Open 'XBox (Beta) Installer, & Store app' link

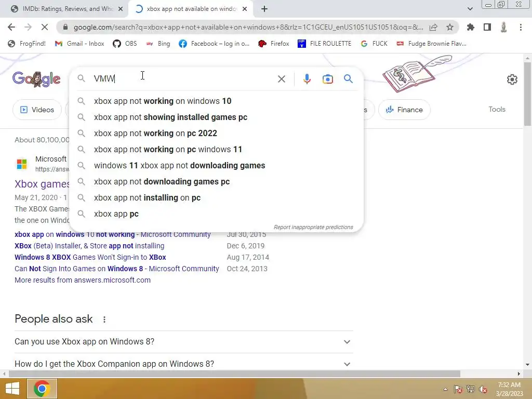click(89, 246)
